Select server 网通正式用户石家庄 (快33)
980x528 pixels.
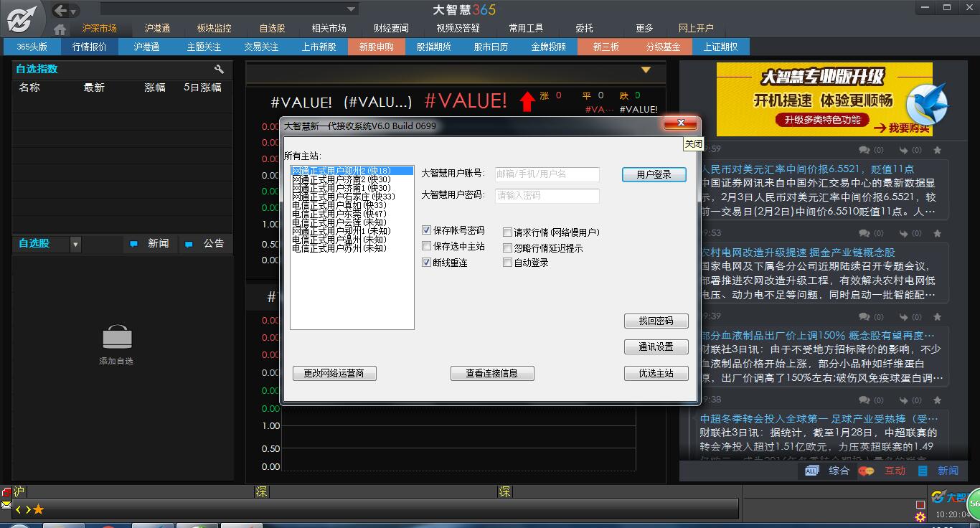point(352,197)
